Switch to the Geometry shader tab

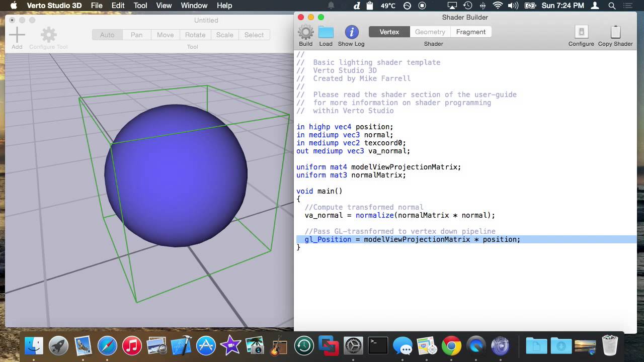[430, 32]
